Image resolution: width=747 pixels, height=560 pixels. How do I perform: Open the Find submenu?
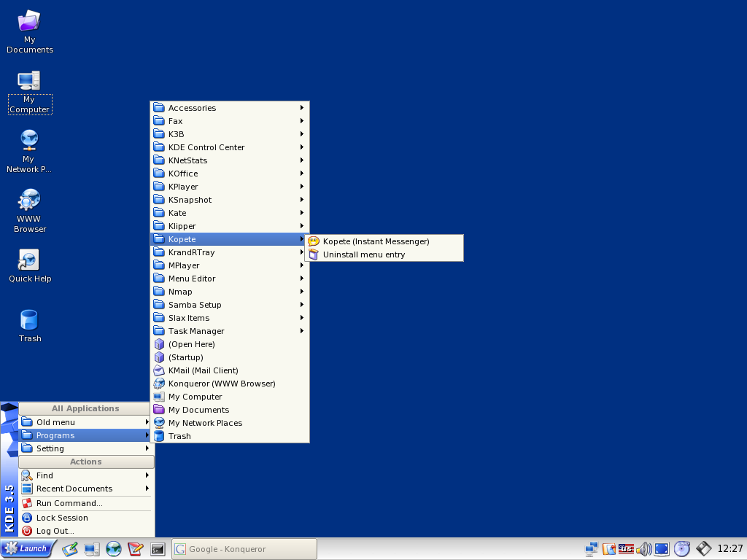coord(86,475)
